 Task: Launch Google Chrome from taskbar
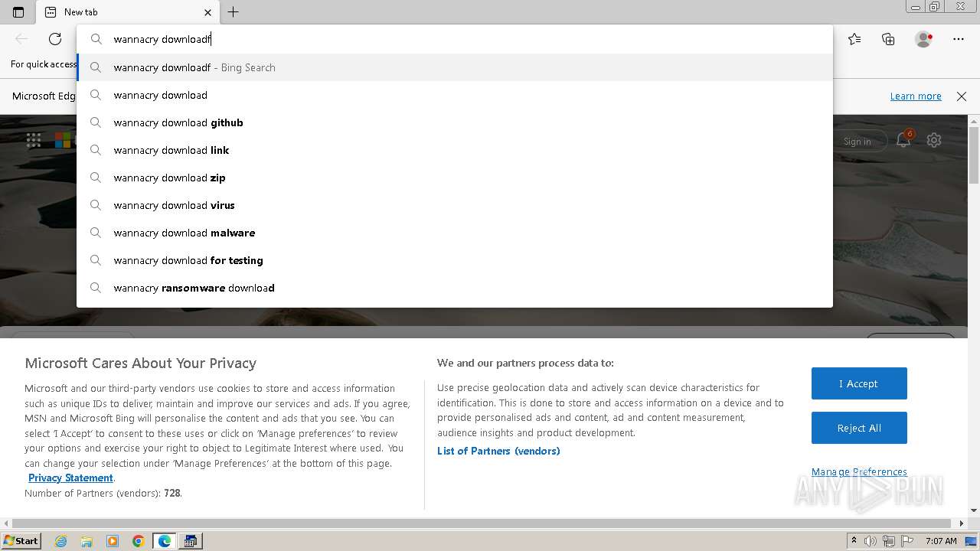(139, 541)
